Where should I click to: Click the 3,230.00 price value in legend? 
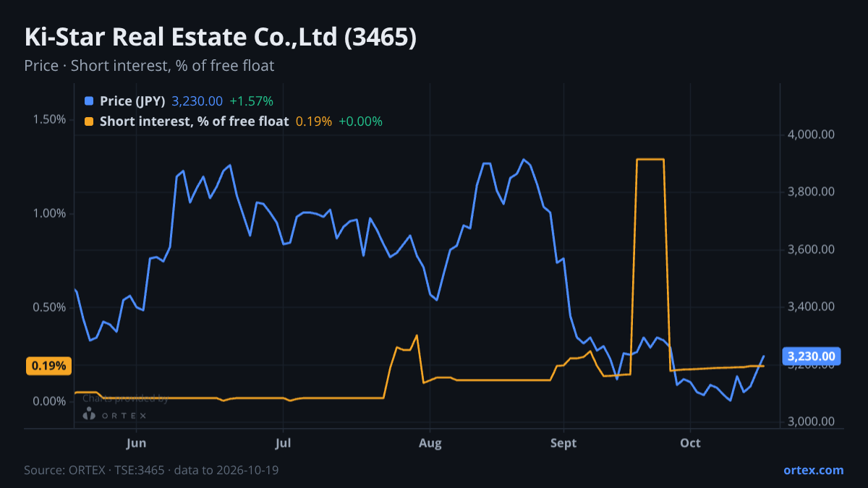pyautogui.click(x=197, y=101)
